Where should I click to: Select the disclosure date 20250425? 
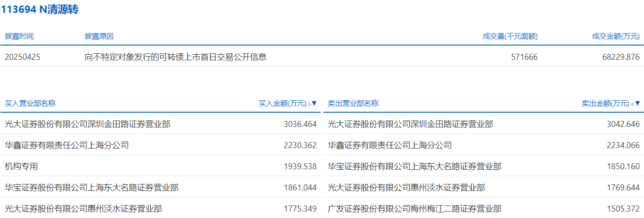[22, 57]
